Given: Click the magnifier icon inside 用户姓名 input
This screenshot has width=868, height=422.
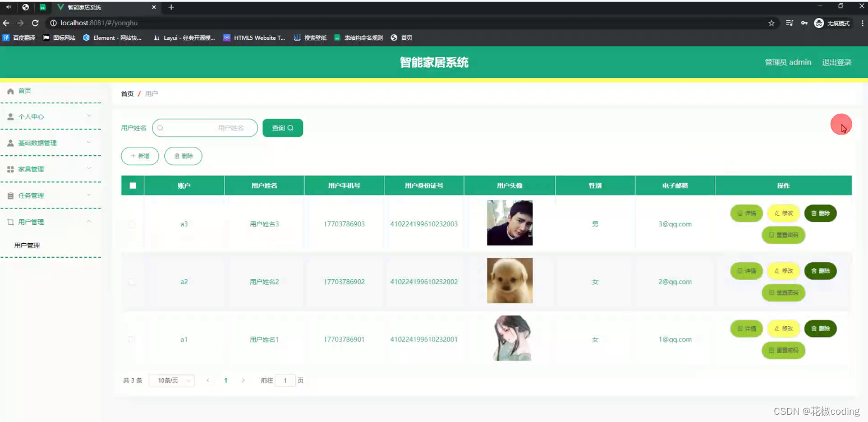Looking at the screenshot, I should [160, 128].
